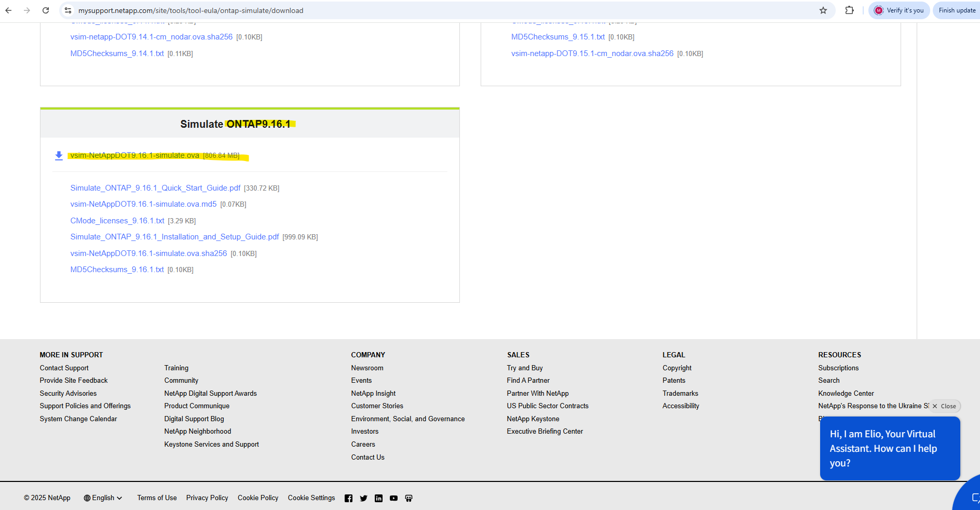Viewport: 980px width, 510px height.
Task: Open Keystone Services and Support
Action: pyautogui.click(x=211, y=444)
